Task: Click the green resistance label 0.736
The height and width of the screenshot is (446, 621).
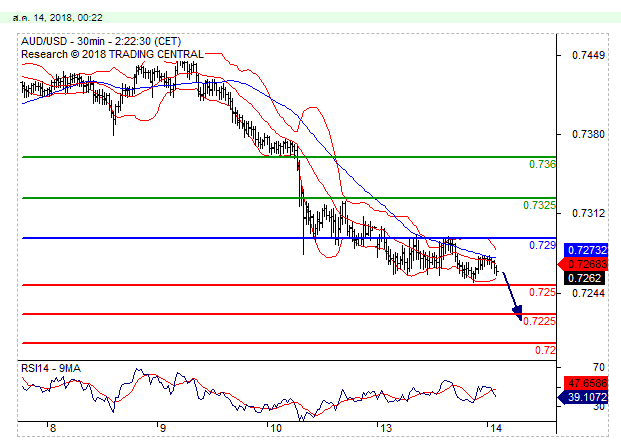Action: pos(542,164)
